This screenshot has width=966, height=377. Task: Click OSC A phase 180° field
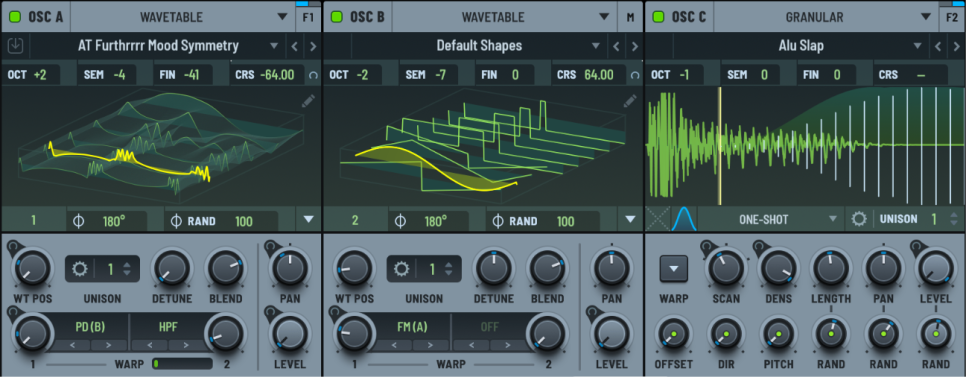pos(107,221)
